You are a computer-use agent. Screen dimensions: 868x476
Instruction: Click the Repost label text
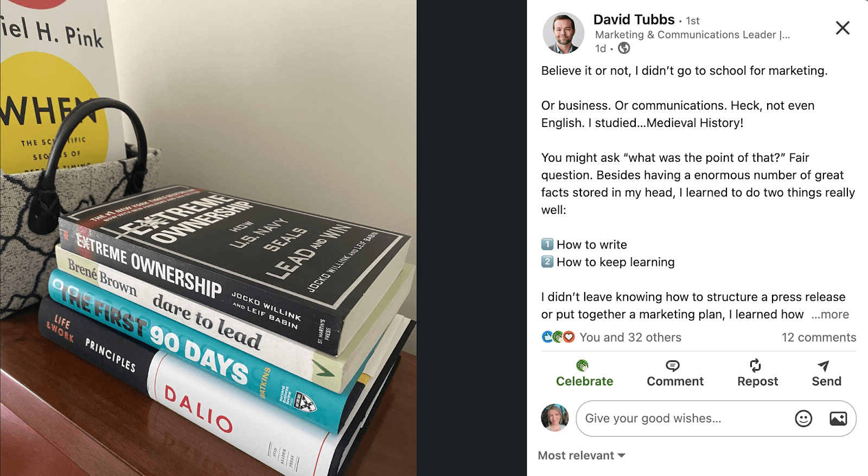[x=757, y=382]
